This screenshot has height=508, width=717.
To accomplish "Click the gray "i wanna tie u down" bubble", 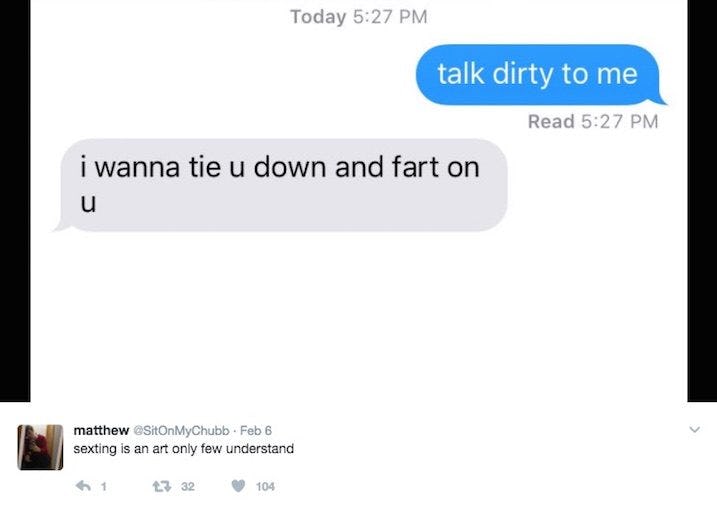I will pos(281,185).
